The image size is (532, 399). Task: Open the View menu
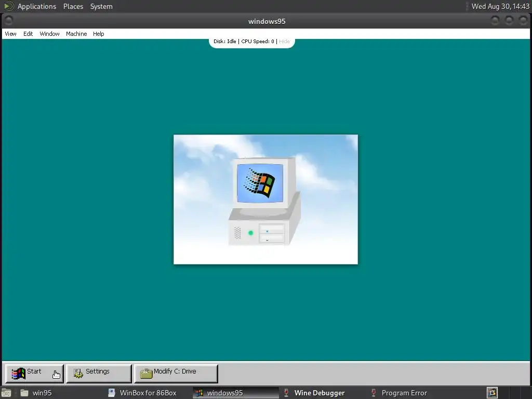click(x=10, y=34)
